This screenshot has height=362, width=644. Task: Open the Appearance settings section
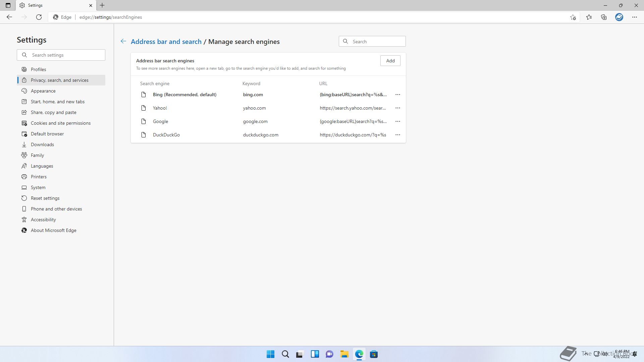(x=61, y=91)
